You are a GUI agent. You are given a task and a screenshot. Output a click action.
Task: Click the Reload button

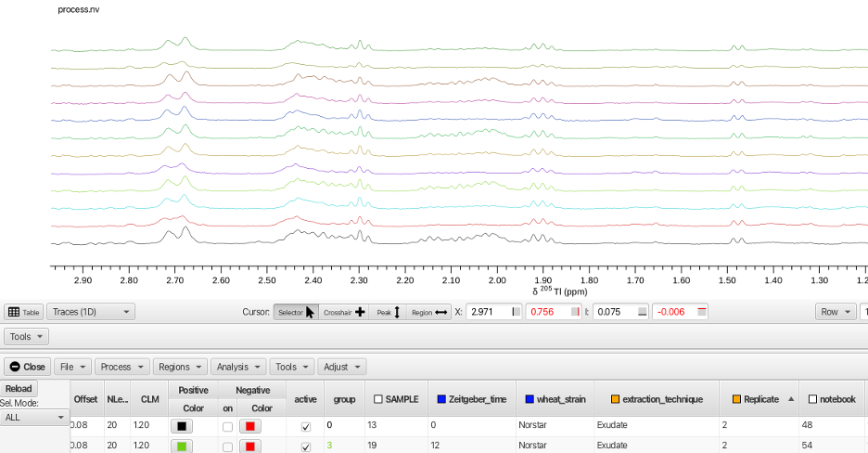click(19, 389)
